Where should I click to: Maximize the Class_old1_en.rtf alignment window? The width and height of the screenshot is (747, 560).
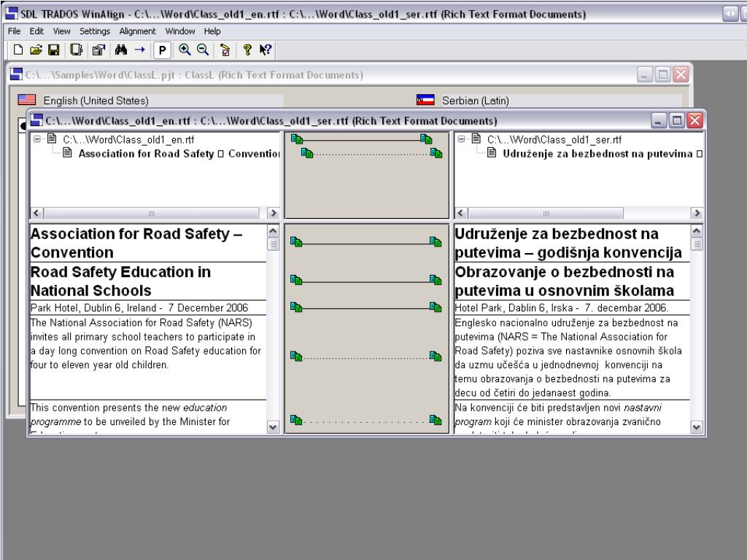tap(676, 120)
